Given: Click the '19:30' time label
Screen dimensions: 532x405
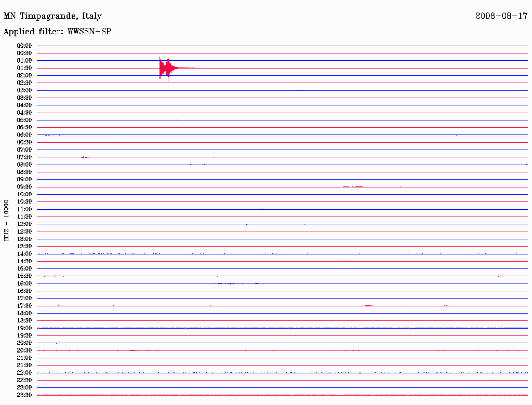Looking at the screenshot, I should coord(24,336).
